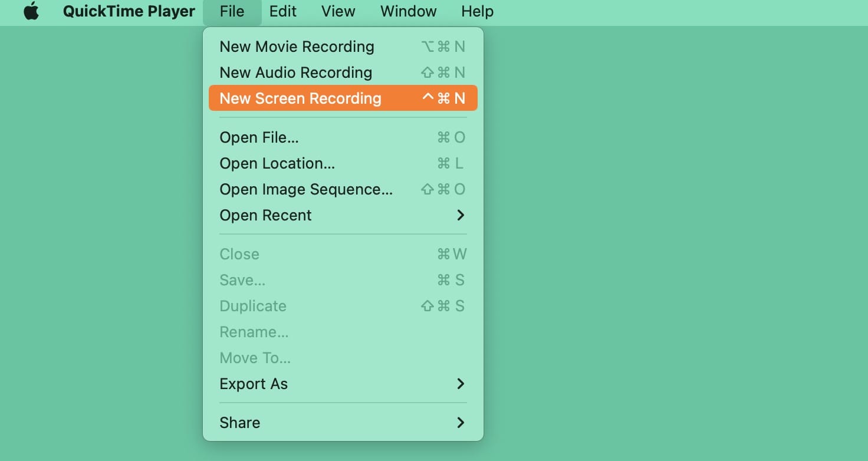Select Open Location… menu entry
The width and height of the screenshot is (868, 461).
coord(277,163)
